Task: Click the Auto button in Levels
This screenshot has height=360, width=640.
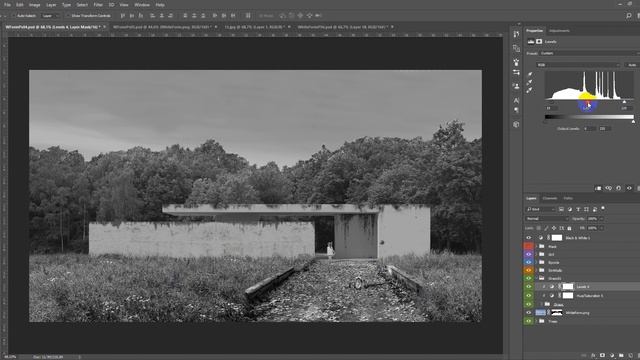Action: [632, 65]
